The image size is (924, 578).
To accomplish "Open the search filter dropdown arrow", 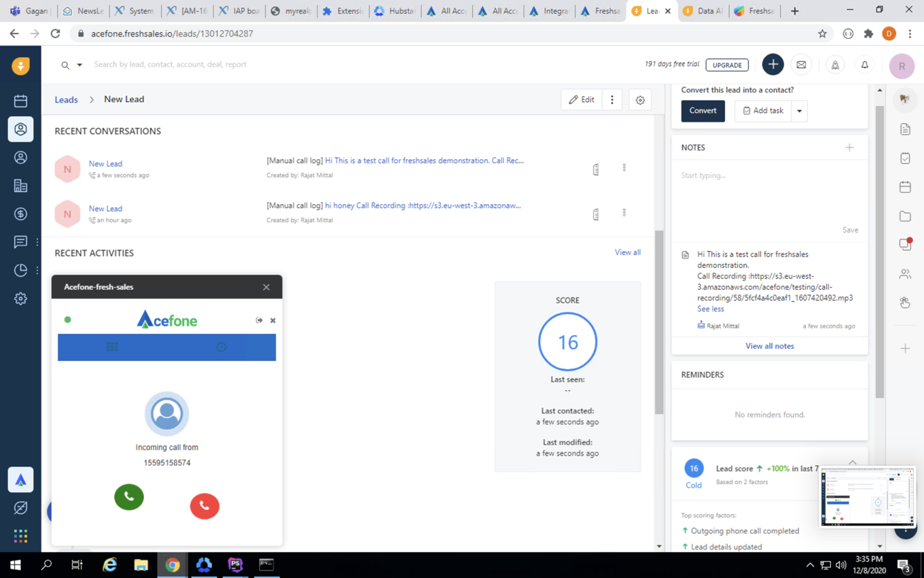I will pos(79,65).
